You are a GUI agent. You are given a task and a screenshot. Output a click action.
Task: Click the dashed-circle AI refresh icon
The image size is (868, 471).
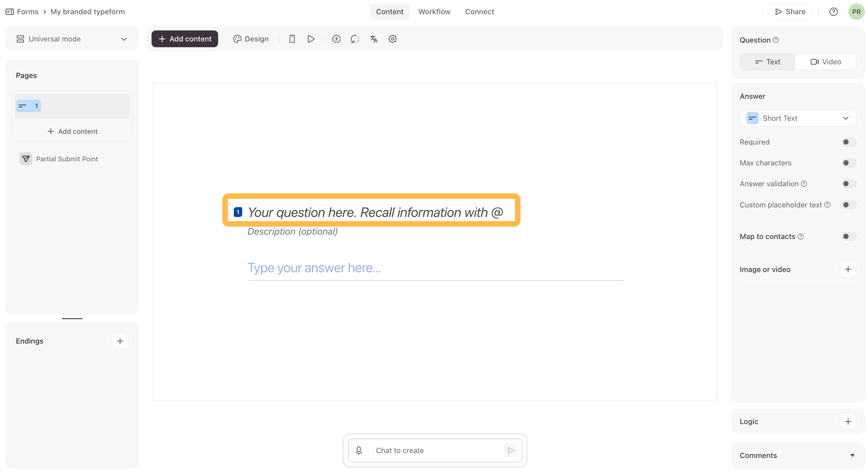(x=355, y=39)
